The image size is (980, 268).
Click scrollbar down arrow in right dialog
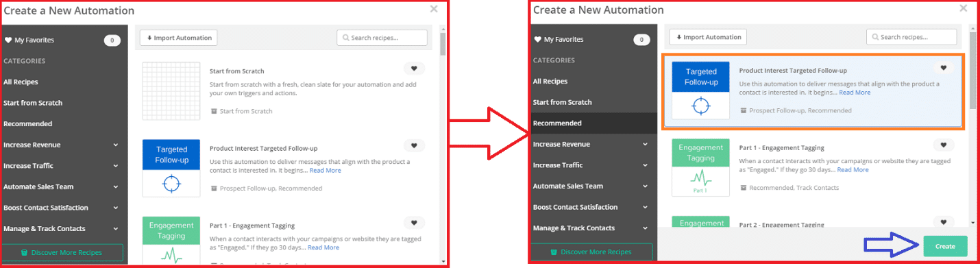[972, 223]
